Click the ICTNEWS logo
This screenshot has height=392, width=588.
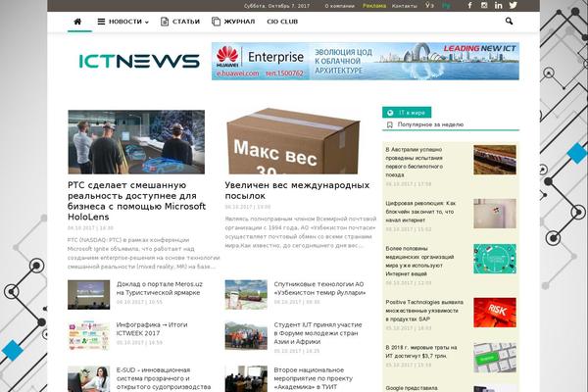139,61
